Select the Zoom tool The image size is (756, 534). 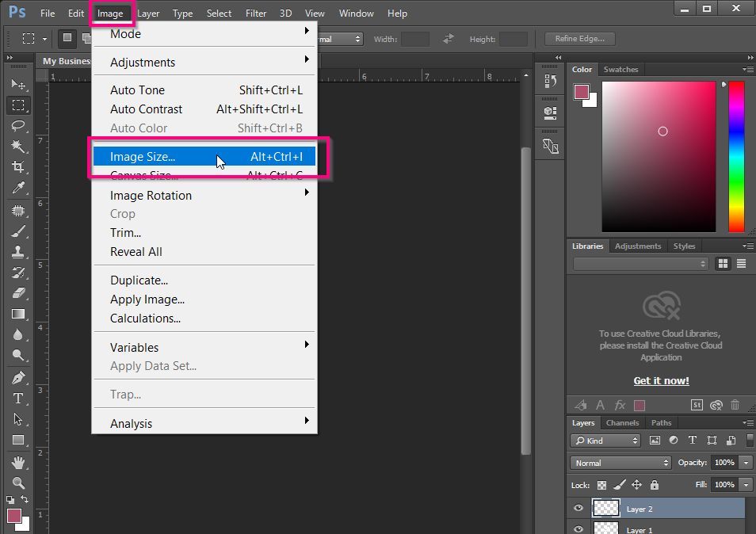tap(19, 483)
